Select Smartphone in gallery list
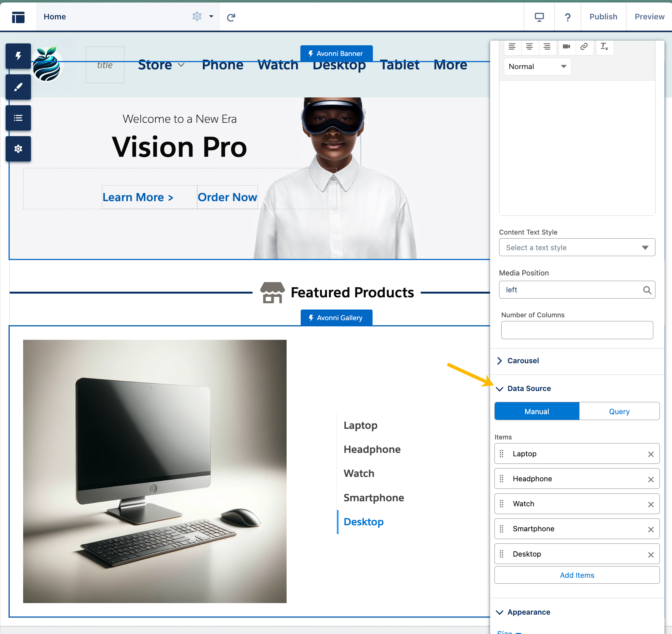 click(374, 498)
